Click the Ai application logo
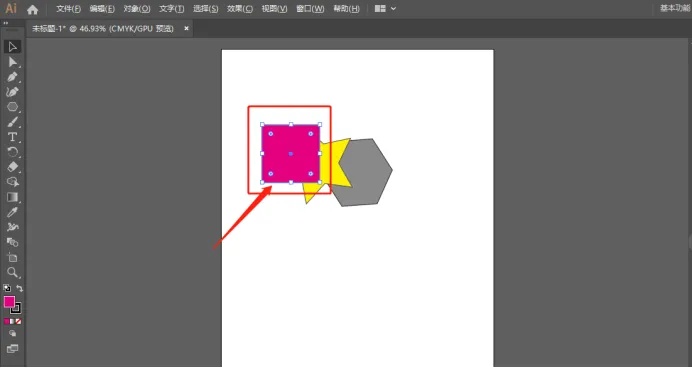692x368 pixels. point(11,8)
